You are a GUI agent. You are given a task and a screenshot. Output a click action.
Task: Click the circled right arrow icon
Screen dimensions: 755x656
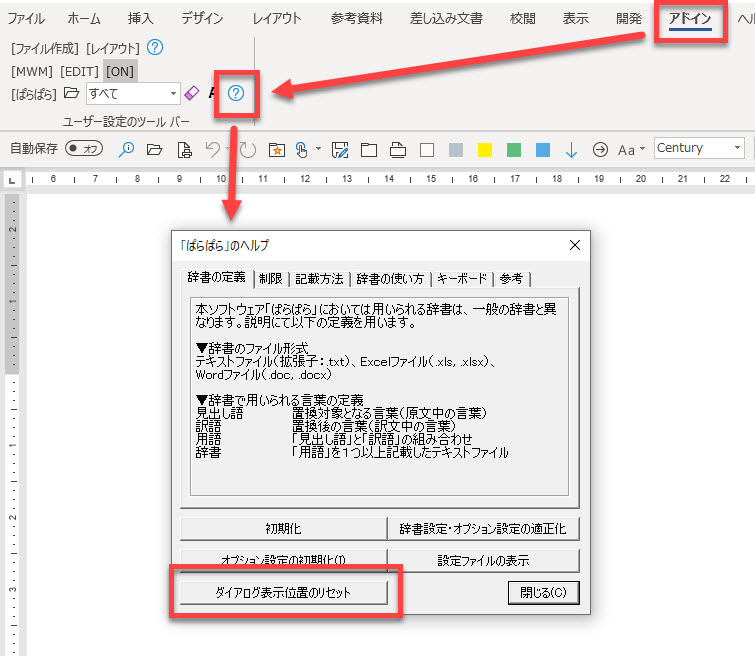click(600, 149)
